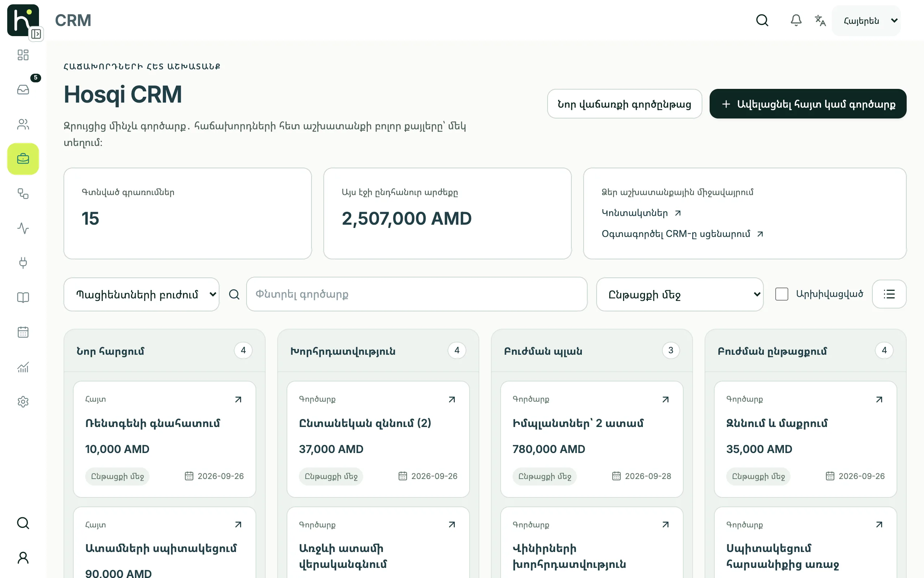Open the Հայերեն language dropdown
This screenshot has height=578, width=924.
[866, 21]
